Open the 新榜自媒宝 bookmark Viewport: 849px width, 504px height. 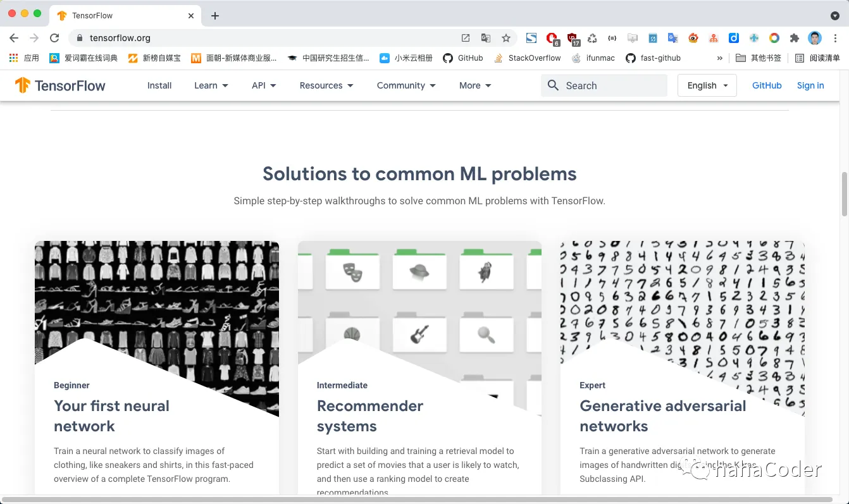154,58
